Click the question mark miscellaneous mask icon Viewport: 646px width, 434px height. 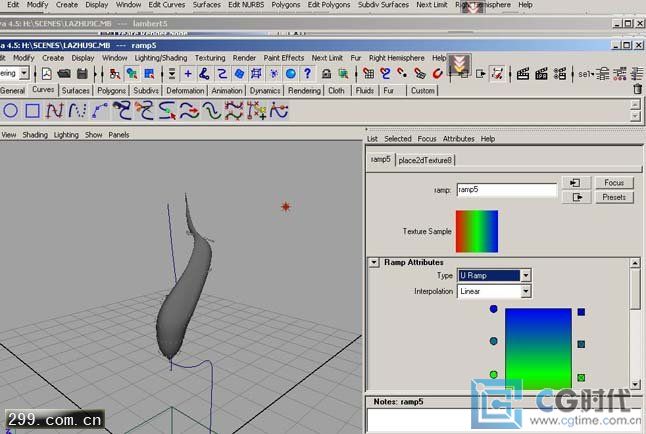click(307, 74)
